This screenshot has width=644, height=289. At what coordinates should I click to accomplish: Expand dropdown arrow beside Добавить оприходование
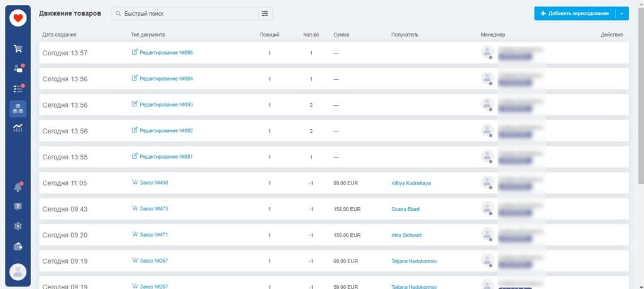click(x=622, y=14)
